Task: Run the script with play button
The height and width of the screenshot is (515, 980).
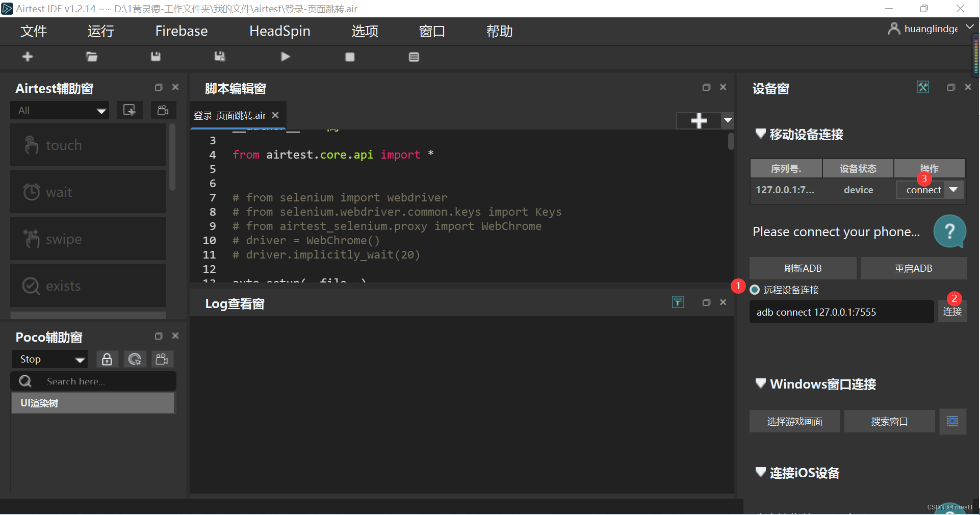Action: pos(286,57)
